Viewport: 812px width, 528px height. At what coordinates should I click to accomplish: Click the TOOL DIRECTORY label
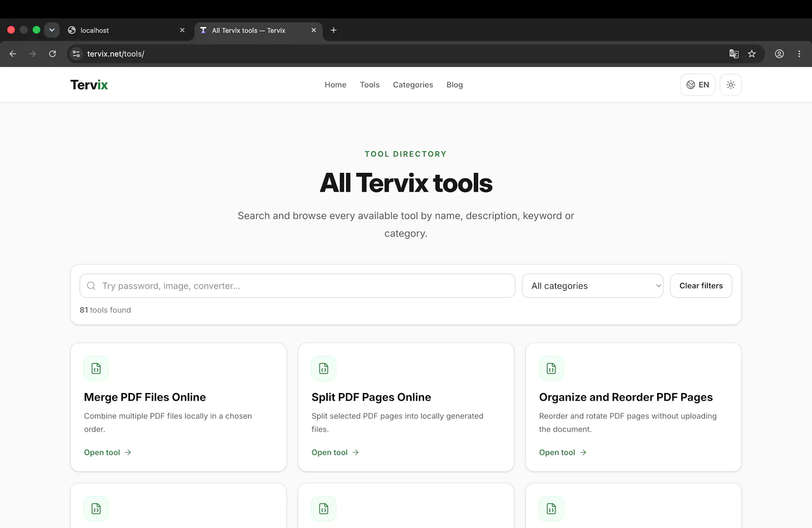click(x=405, y=154)
